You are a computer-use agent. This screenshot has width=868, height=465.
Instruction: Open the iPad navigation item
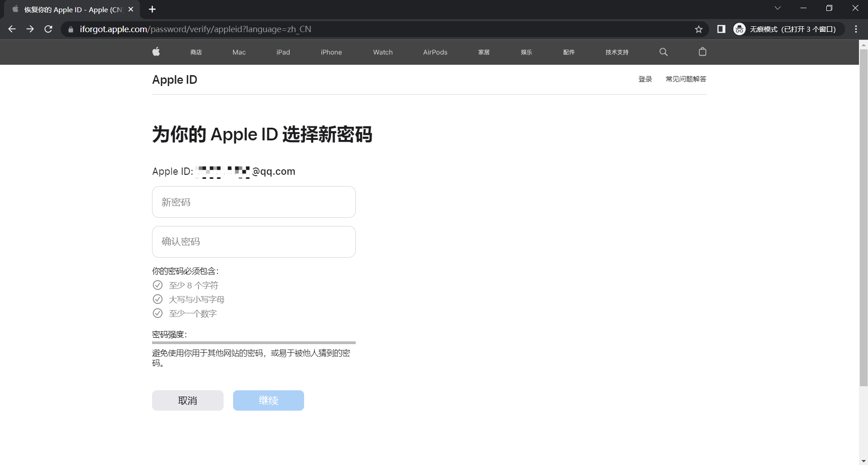click(x=283, y=52)
